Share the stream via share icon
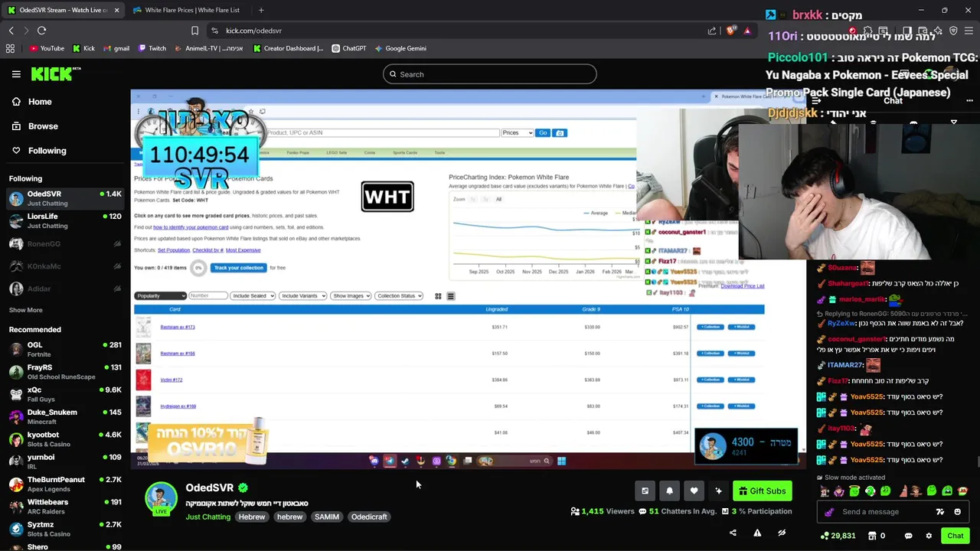The image size is (980, 551). 733,533
